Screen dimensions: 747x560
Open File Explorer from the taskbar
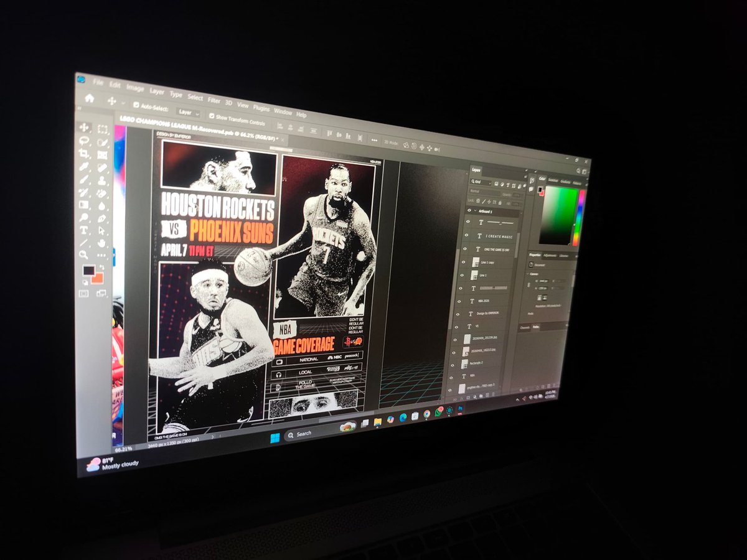(377, 423)
